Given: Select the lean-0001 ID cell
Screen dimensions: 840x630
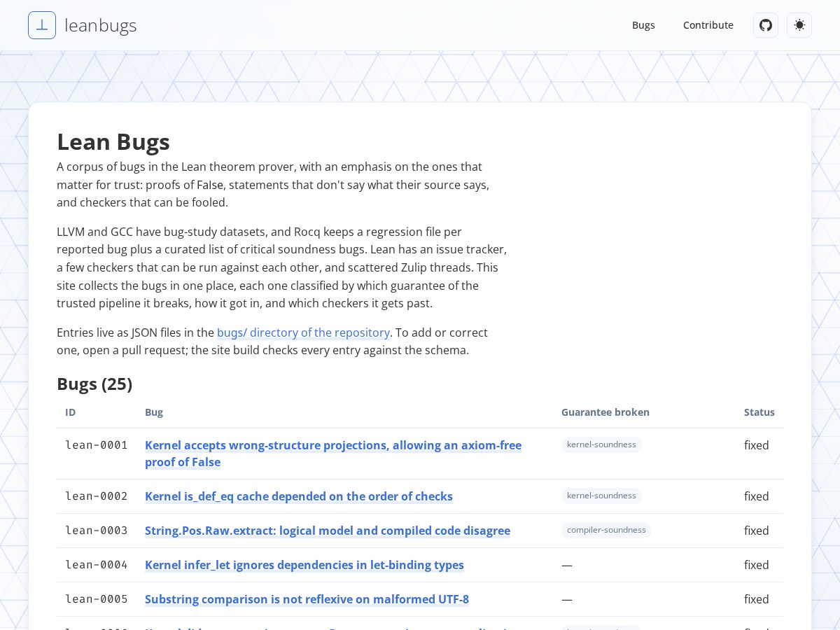Looking at the screenshot, I should click(x=97, y=445).
